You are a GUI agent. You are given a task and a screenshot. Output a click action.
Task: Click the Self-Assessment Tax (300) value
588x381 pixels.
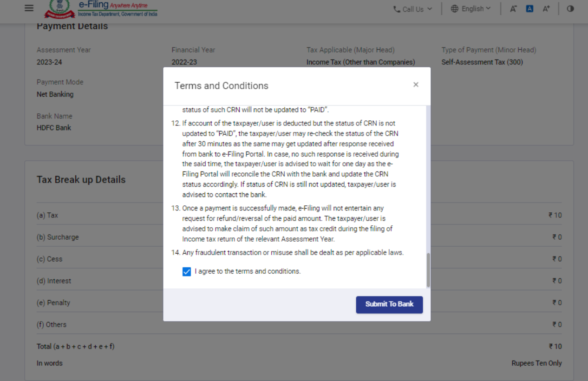coord(482,62)
